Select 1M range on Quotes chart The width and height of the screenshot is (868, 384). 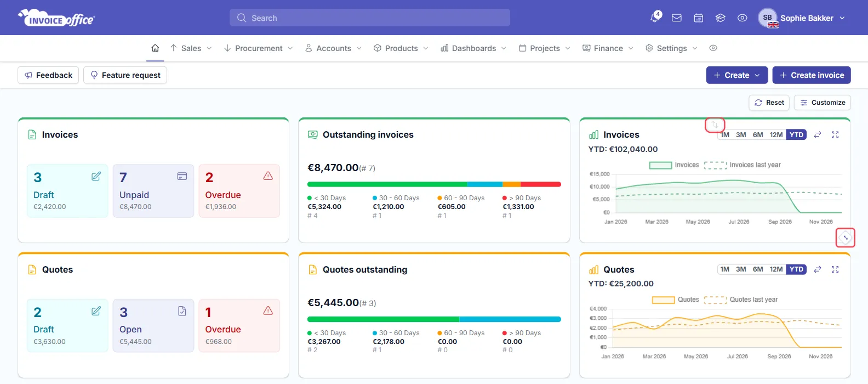point(725,269)
